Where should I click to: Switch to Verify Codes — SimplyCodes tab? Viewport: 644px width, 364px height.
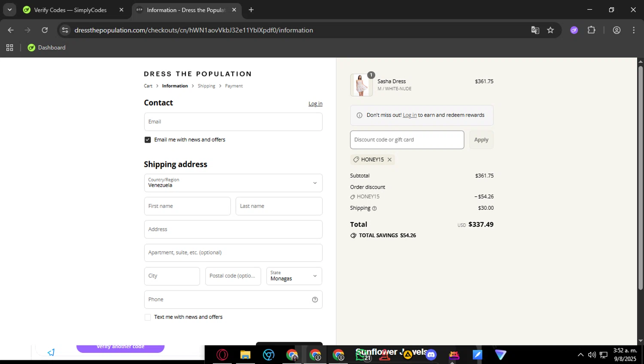pos(70,10)
